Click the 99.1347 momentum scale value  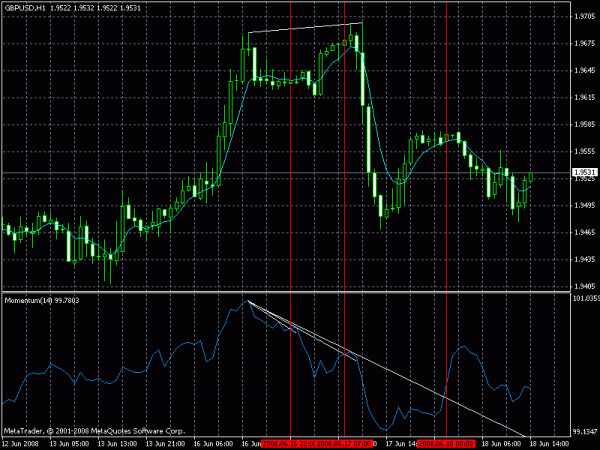[585, 432]
